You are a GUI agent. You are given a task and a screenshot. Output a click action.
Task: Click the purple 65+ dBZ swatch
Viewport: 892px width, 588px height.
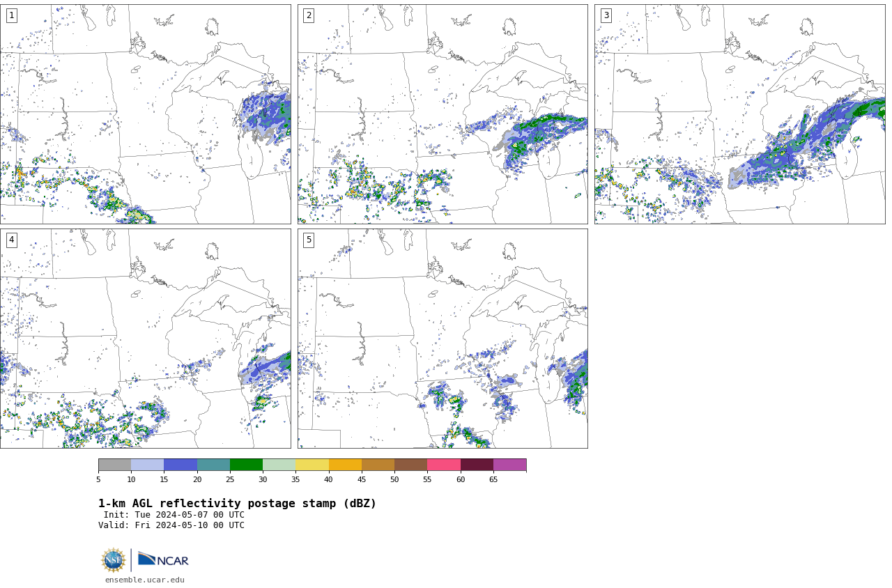point(509,465)
